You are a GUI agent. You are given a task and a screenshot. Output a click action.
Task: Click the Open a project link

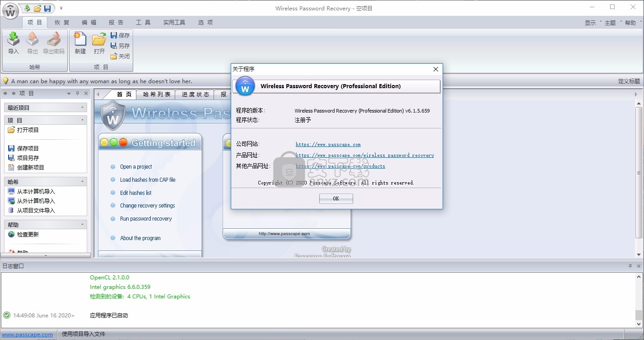click(x=136, y=166)
